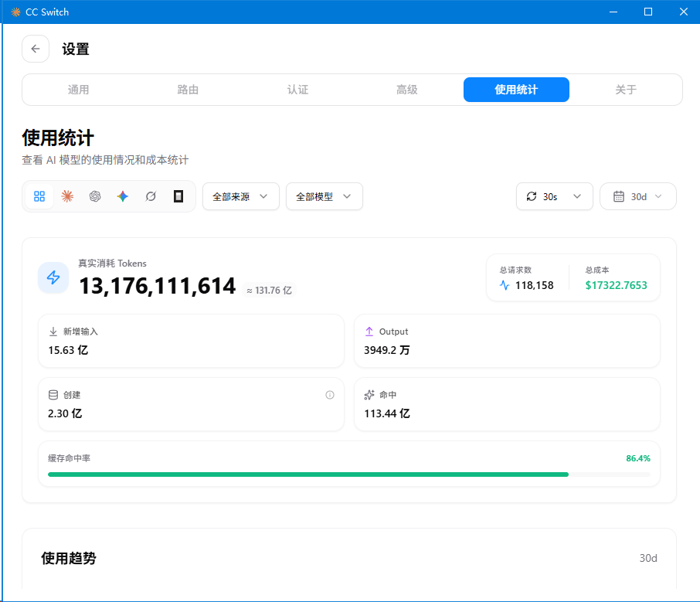The height and width of the screenshot is (602, 700).
Task: Click the sparkles icon by 命中
Action: click(369, 395)
